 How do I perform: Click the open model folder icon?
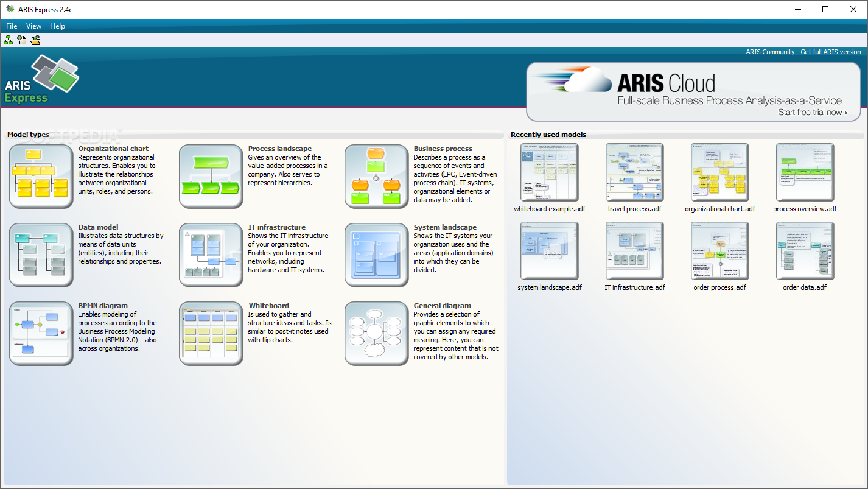pyautogui.click(x=36, y=40)
